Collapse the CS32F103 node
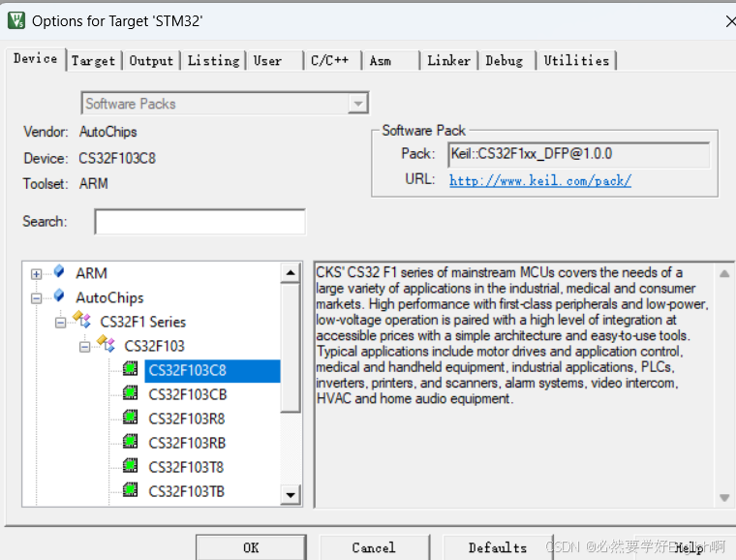This screenshot has width=736, height=560. tap(84, 347)
